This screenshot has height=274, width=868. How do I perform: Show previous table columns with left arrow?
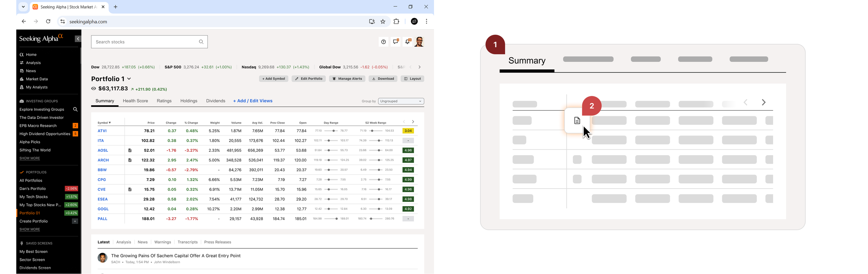pyautogui.click(x=404, y=122)
